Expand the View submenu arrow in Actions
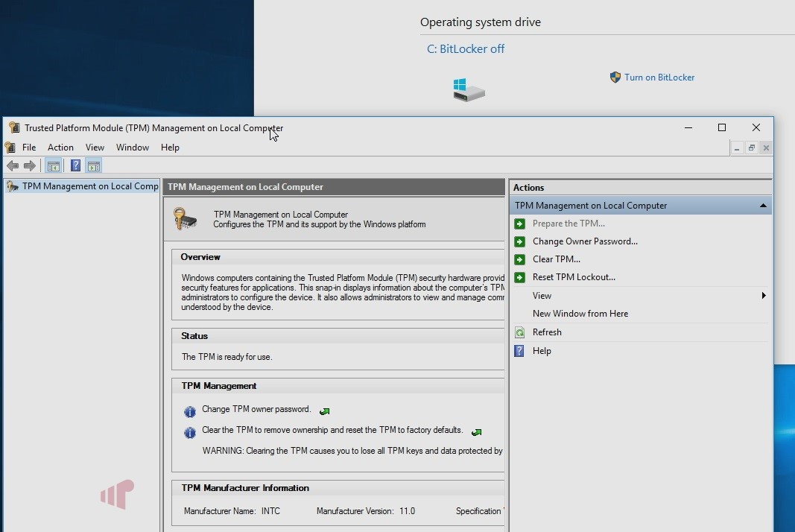Viewport: 795px width, 532px height. click(764, 296)
